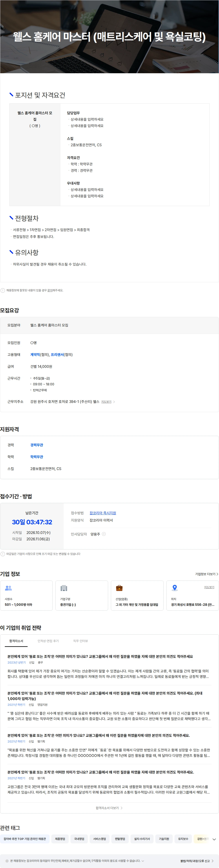219x868 pixels.
Task: Click the 프리랜서 employment type link
Action: pyautogui.click(x=57, y=354)
